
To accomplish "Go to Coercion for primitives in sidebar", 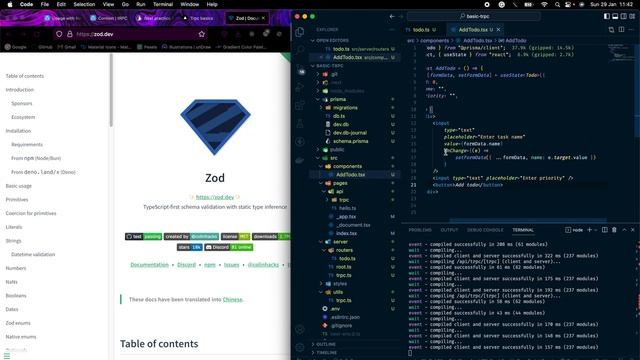I will 31,213.
